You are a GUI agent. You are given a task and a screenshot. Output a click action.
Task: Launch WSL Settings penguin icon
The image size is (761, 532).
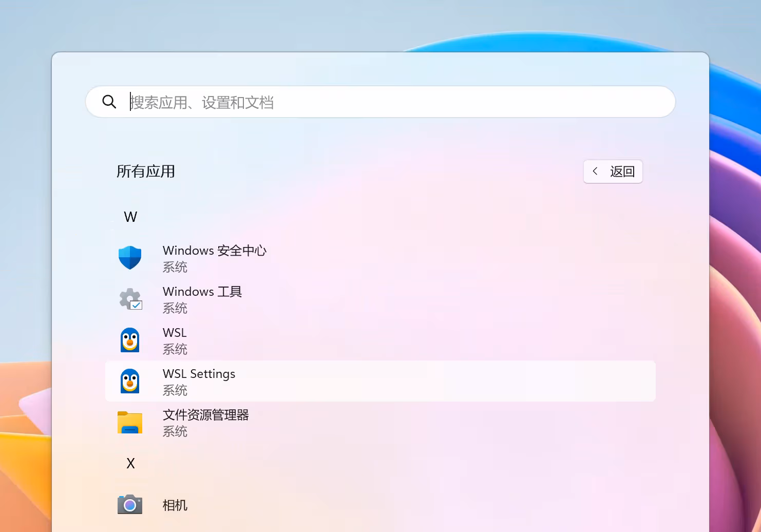[130, 381]
